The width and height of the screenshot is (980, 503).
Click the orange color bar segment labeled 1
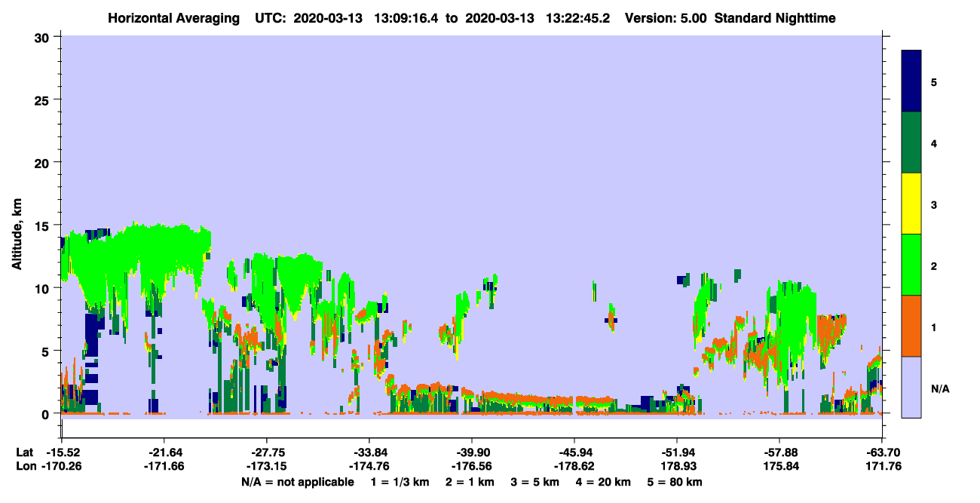911,326
